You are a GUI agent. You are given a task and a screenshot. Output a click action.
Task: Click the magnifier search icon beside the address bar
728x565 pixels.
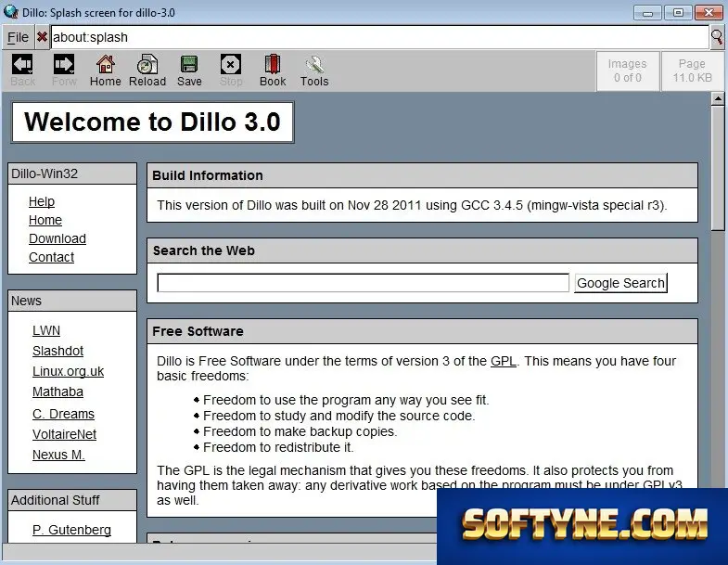(x=717, y=37)
